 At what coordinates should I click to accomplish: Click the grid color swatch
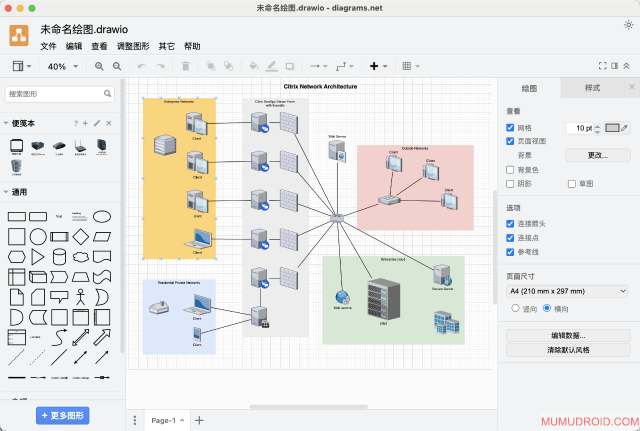pos(616,128)
